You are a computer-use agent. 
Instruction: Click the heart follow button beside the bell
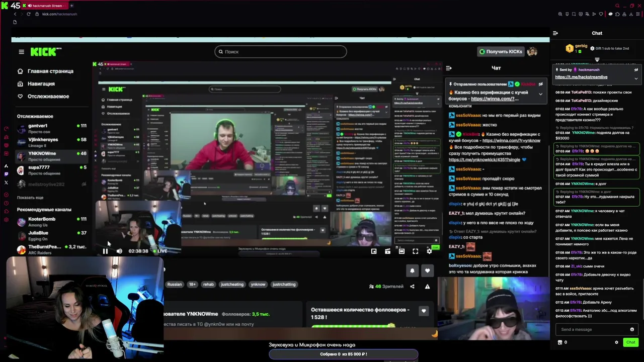427,270
